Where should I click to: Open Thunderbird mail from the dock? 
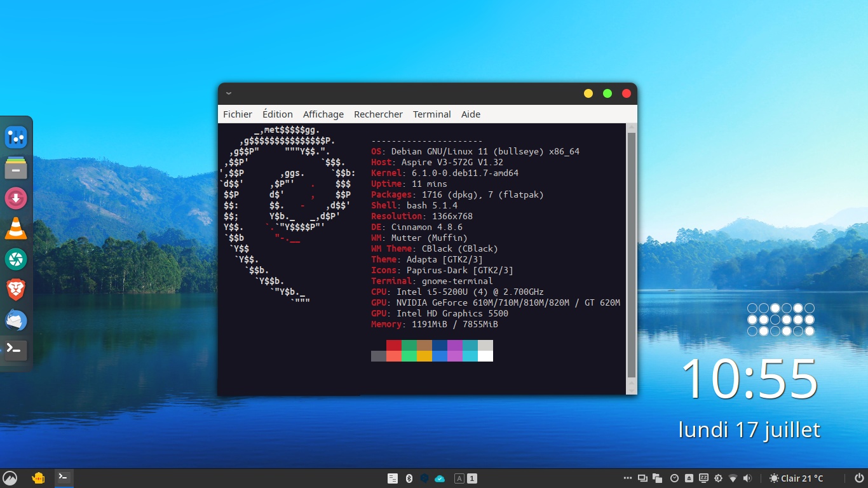click(x=16, y=320)
